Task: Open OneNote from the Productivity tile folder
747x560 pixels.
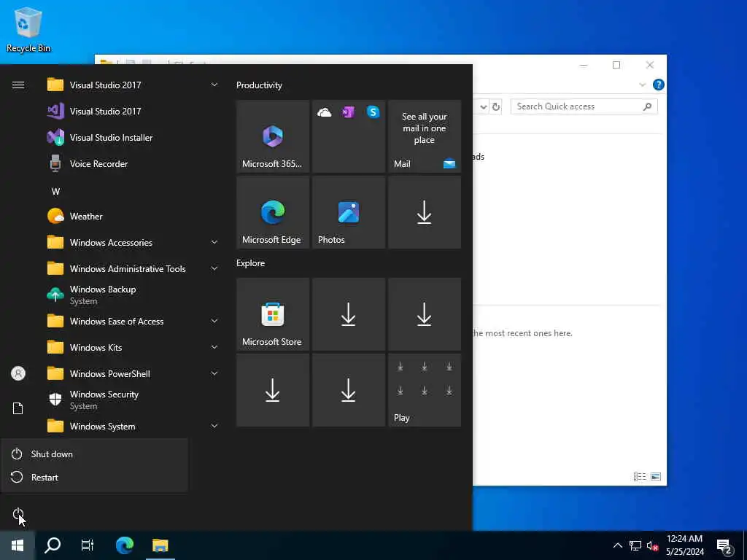Action: (x=348, y=112)
